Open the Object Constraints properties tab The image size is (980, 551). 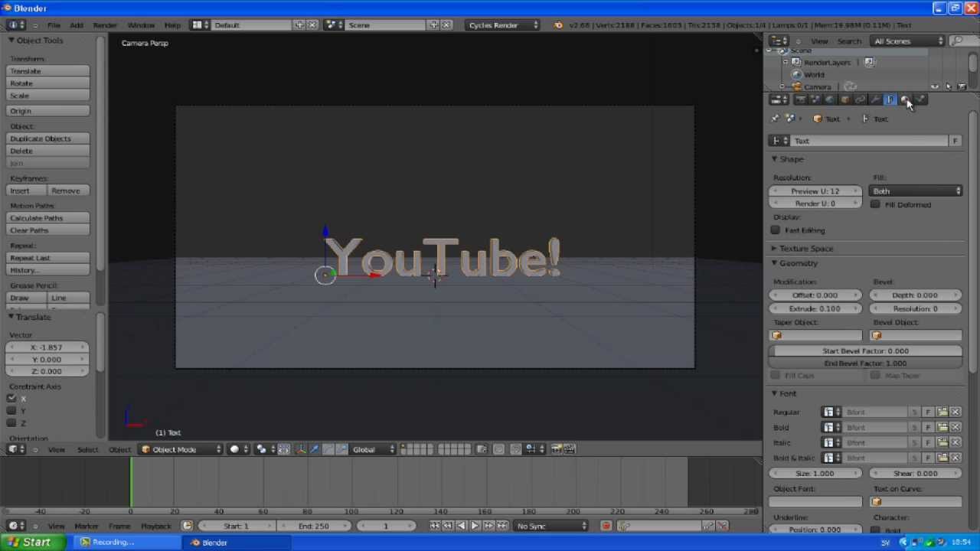coord(860,99)
